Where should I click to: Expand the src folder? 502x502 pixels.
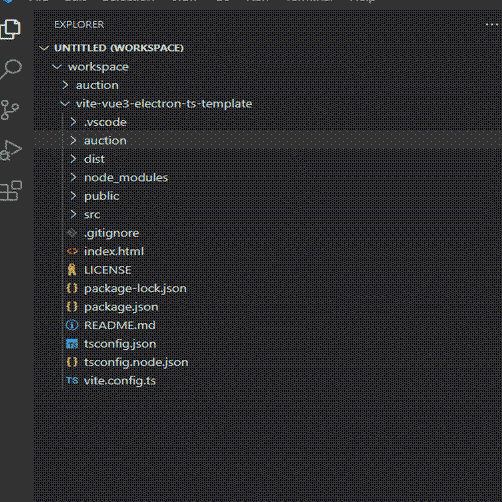click(x=73, y=214)
